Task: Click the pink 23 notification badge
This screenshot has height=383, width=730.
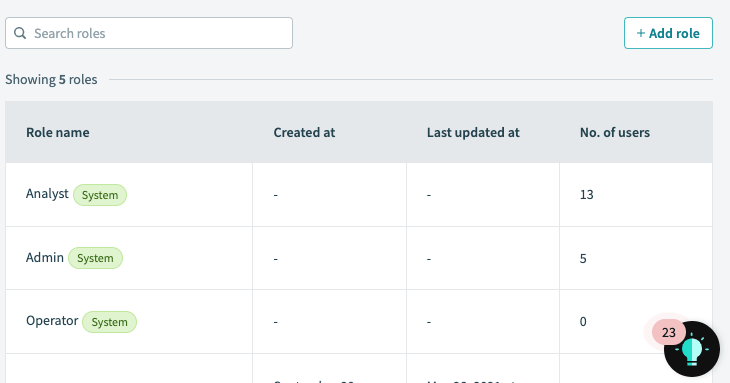Action: tap(669, 332)
